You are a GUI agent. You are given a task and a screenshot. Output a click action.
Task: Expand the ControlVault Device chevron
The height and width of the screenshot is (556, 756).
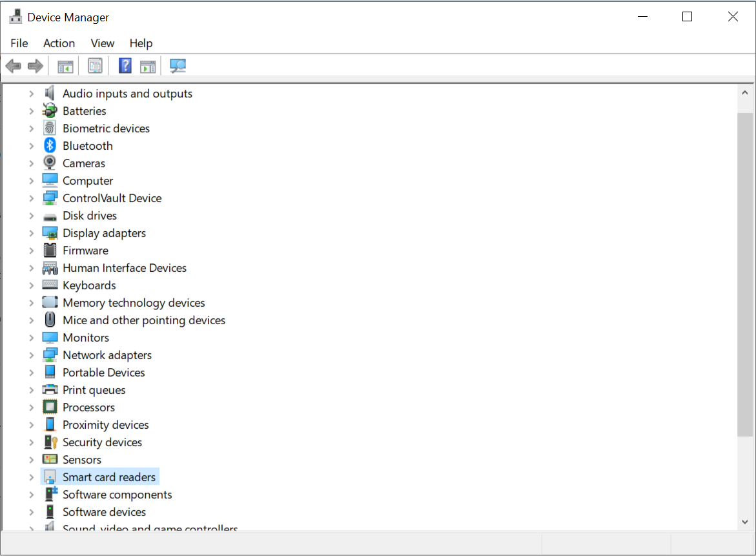[x=32, y=198]
